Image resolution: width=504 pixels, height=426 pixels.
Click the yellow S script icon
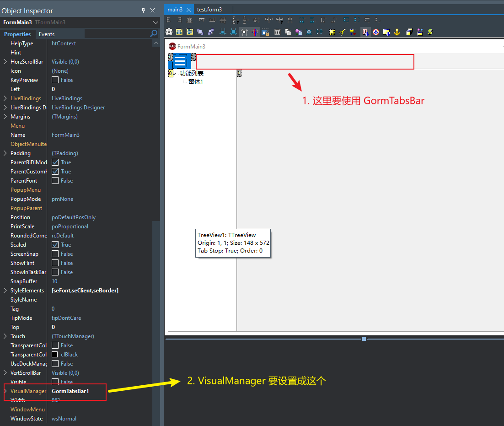pos(430,32)
